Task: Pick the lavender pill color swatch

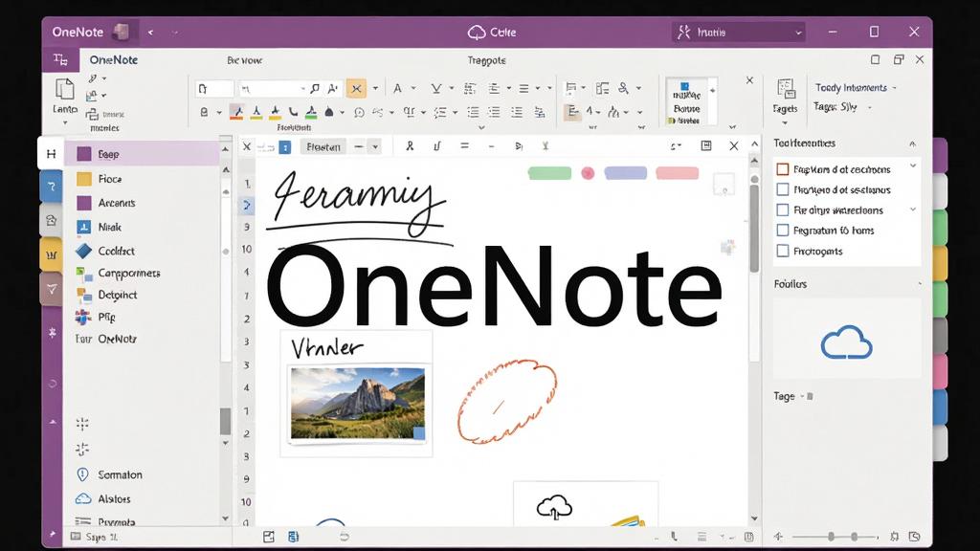Action: (x=626, y=173)
